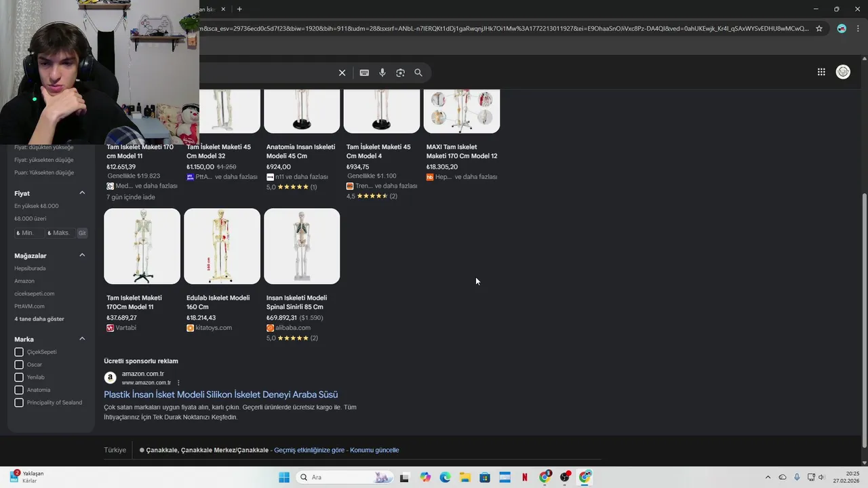This screenshot has width=868, height=488.
Task: Open the Google account avatar
Action: coord(843,72)
